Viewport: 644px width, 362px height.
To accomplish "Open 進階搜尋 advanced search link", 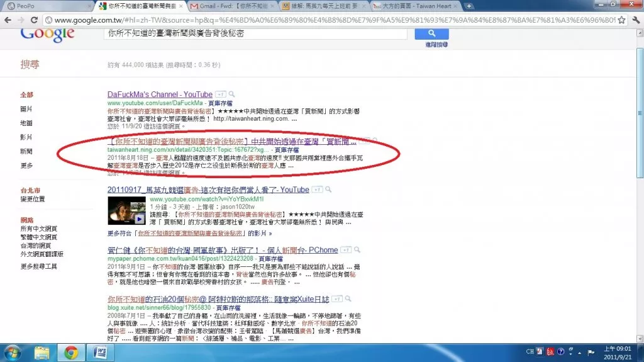I will (x=436, y=45).
